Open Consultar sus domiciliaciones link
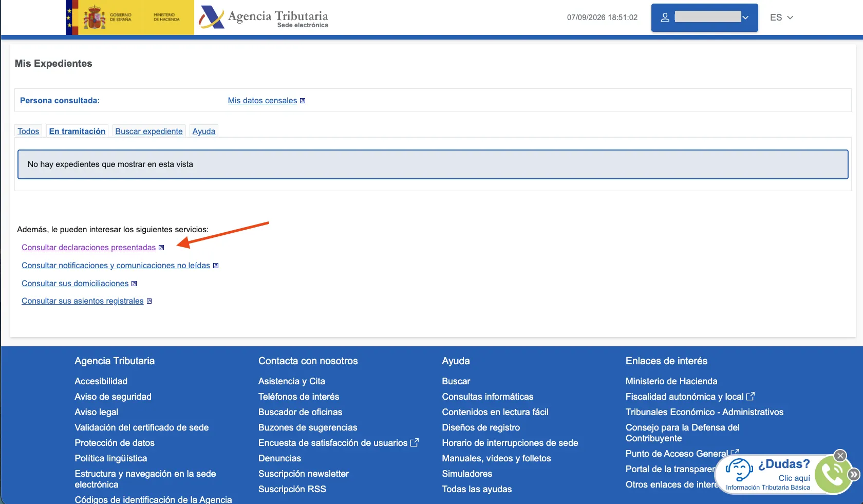Viewport: 863px width, 504px height. (x=75, y=284)
